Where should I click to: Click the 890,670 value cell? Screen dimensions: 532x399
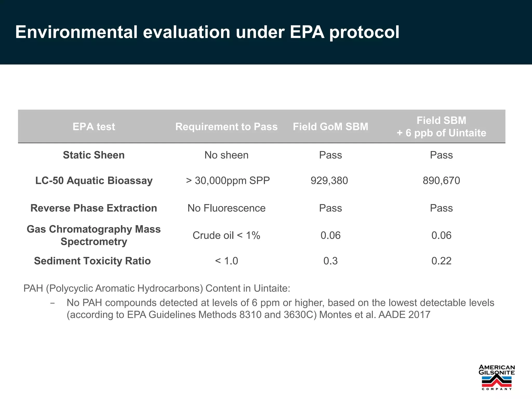click(x=441, y=181)
